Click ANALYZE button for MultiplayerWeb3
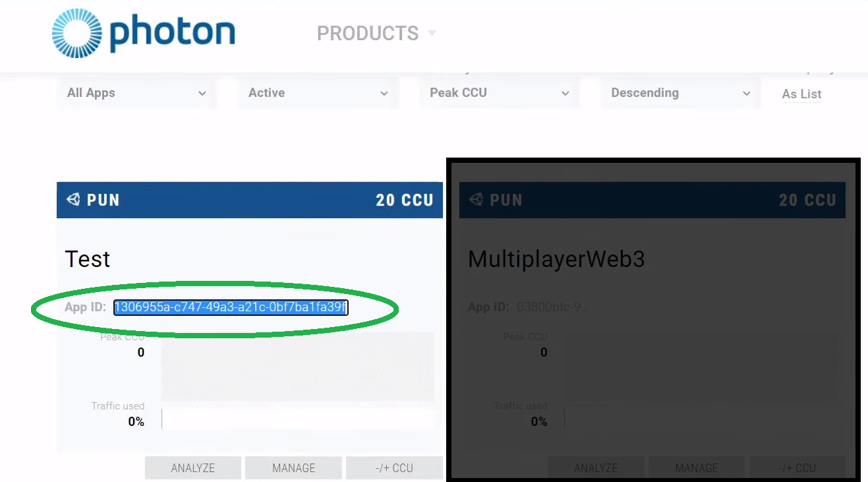Screen dimensions: 868x482 pos(596,468)
